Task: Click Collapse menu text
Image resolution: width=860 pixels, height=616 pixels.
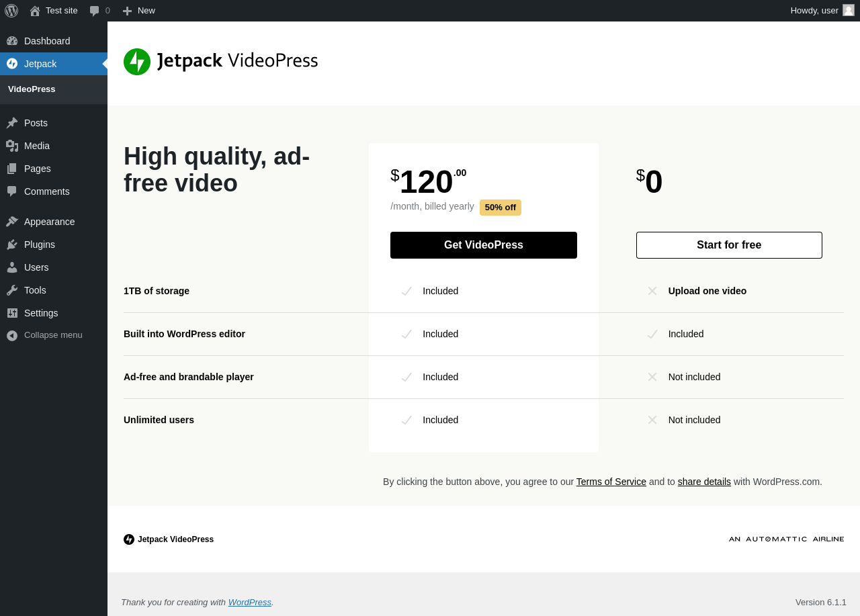Action: pos(53,335)
